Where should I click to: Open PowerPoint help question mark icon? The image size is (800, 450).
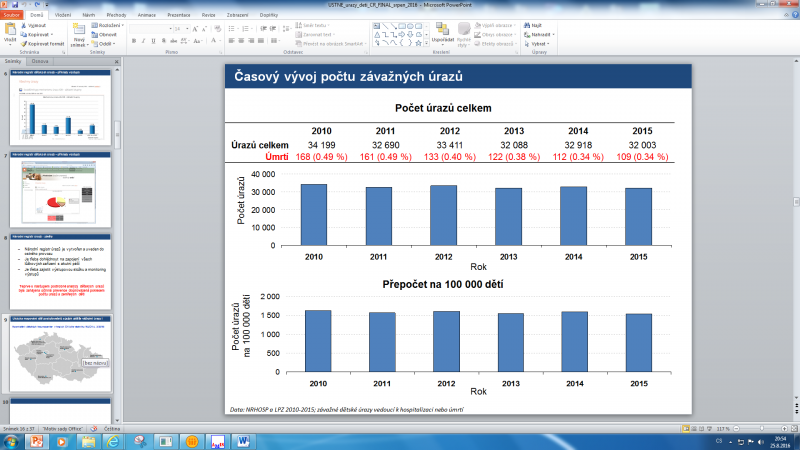tap(793, 16)
